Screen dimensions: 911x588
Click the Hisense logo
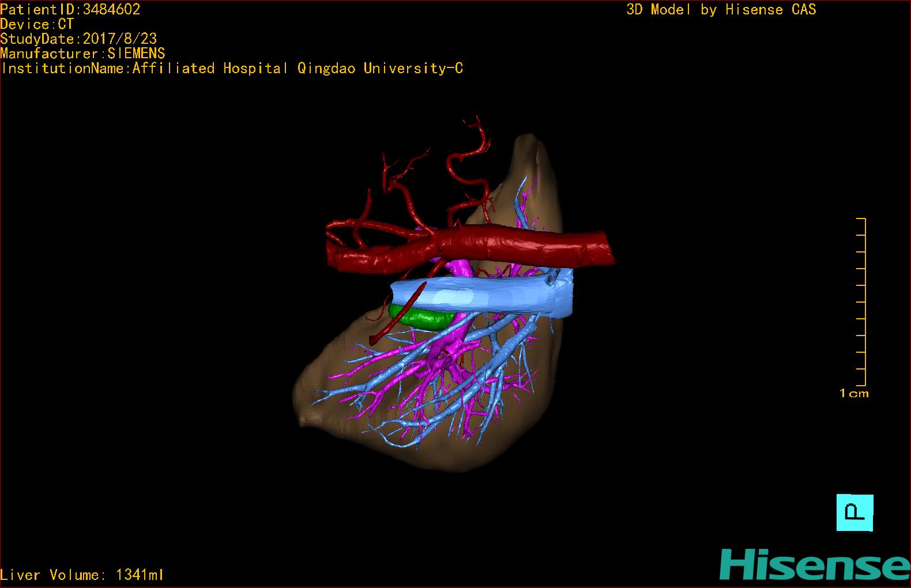(x=815, y=564)
